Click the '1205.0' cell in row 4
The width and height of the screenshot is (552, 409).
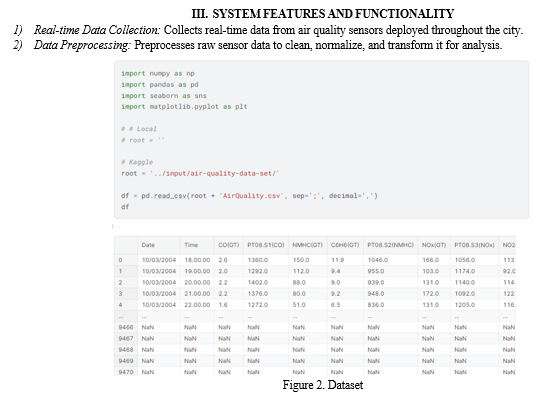pos(465,305)
